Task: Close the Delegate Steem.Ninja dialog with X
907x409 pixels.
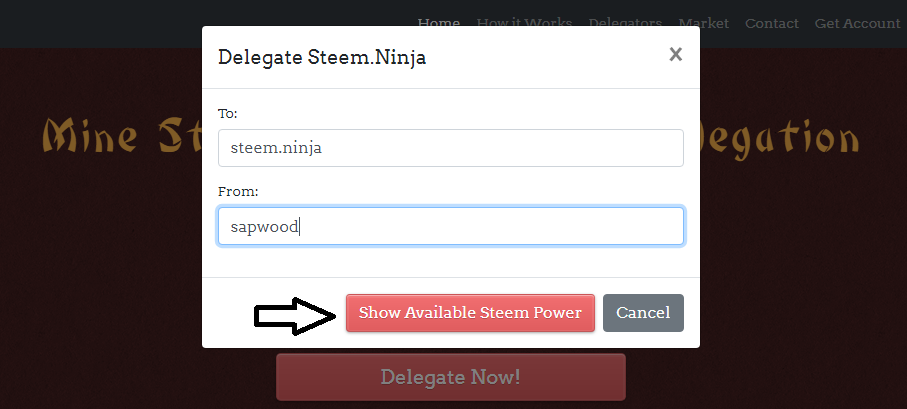Action: pyautogui.click(x=675, y=55)
